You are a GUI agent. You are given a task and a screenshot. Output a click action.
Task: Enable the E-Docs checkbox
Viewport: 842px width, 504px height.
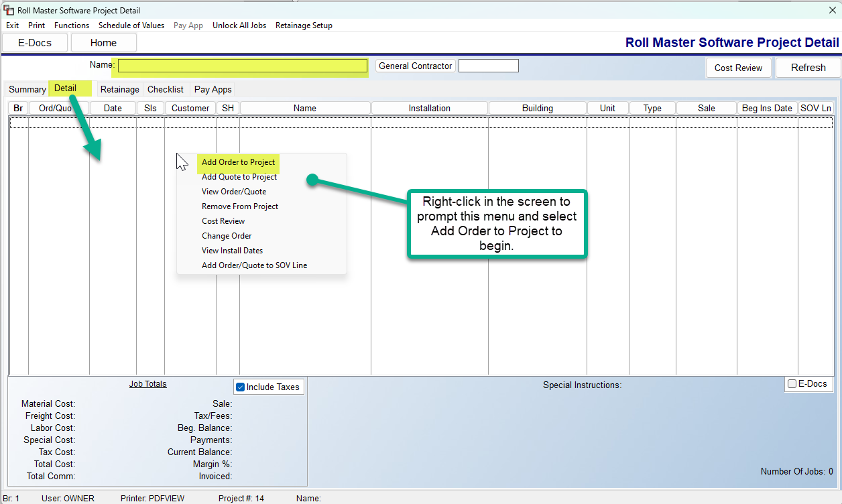click(x=792, y=384)
